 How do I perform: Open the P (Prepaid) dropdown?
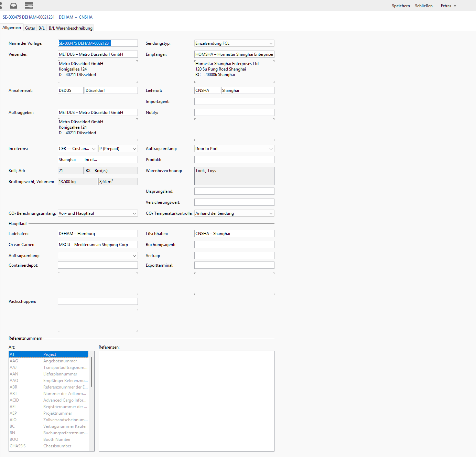pos(134,149)
